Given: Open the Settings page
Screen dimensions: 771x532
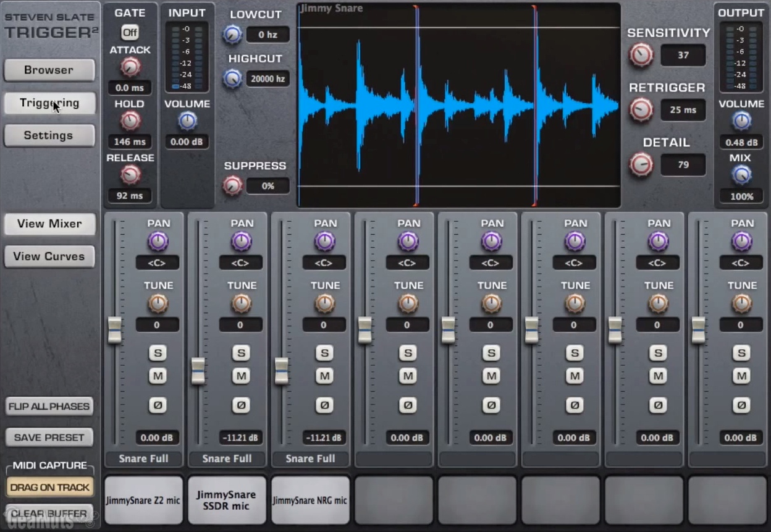Looking at the screenshot, I should (49, 135).
